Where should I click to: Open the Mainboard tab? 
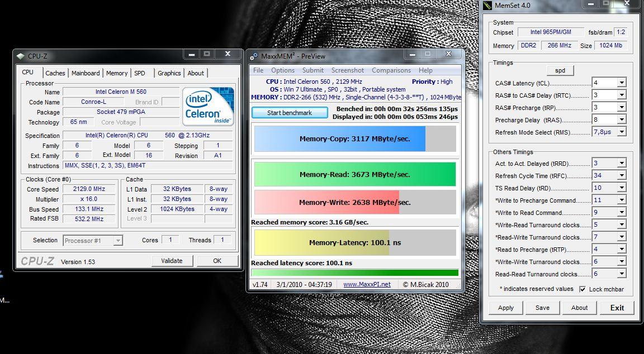(86, 73)
